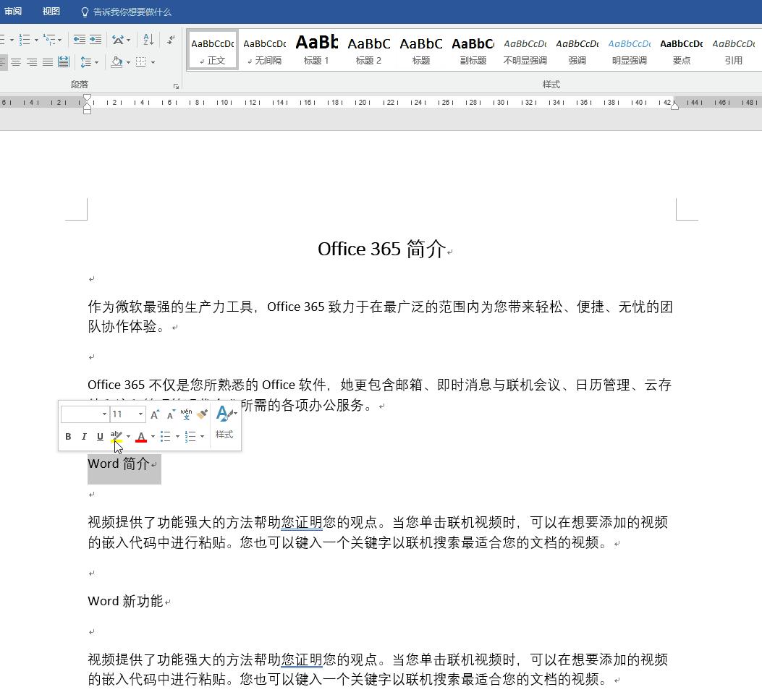Apply the 标题 1 style

pyautogui.click(x=316, y=49)
